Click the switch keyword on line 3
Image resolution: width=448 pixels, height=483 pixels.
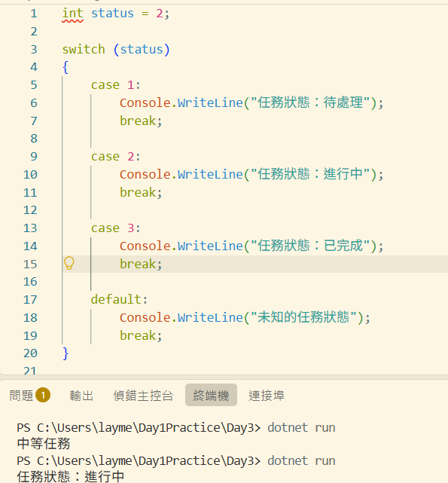click(84, 49)
